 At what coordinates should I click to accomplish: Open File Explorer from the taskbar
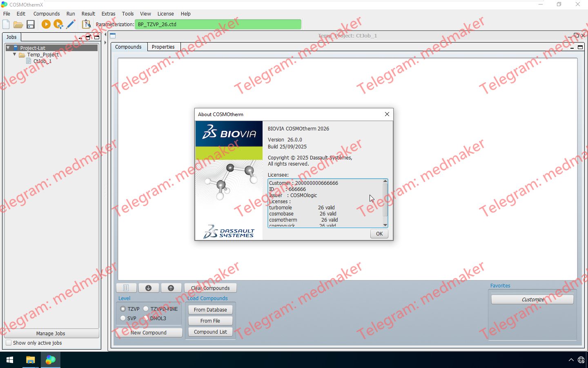click(x=30, y=360)
